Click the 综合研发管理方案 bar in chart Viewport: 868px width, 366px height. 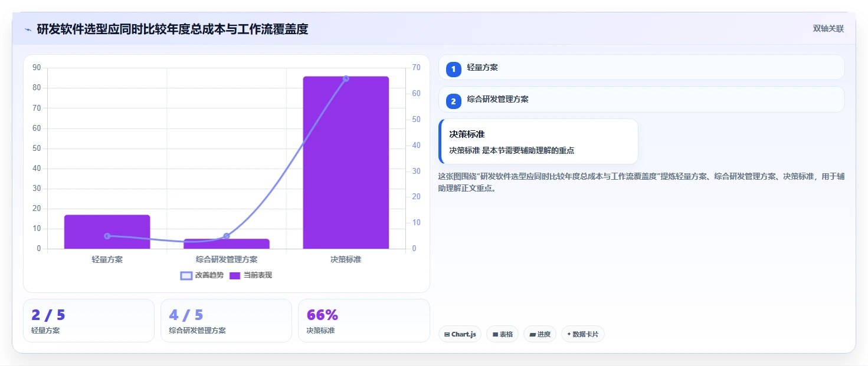coord(227,244)
